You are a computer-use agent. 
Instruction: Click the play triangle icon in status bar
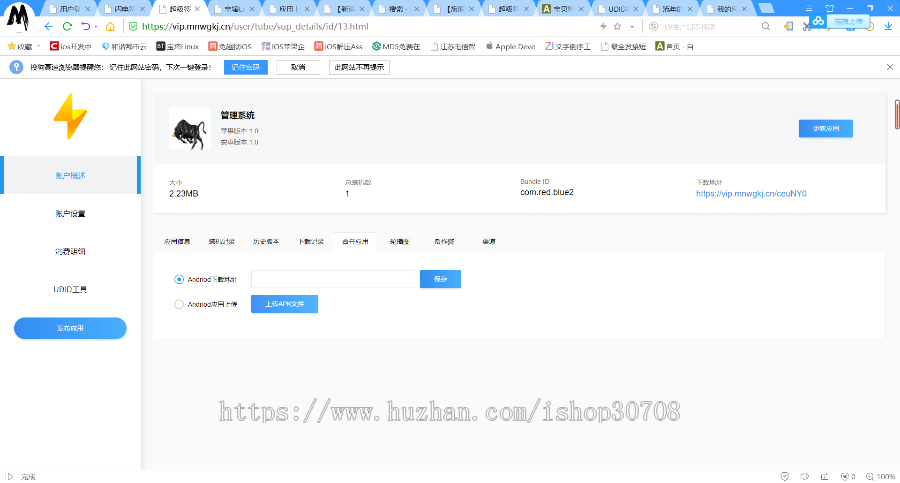tap(10, 476)
